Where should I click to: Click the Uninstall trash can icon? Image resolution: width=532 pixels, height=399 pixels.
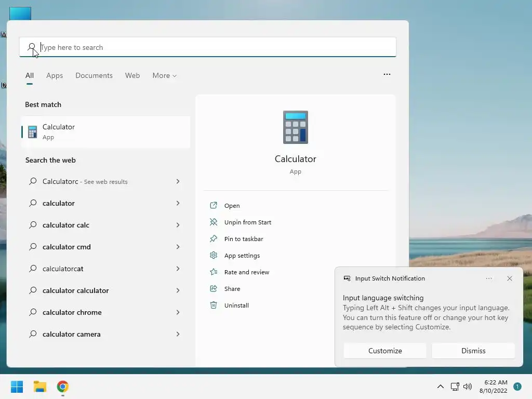[214, 305]
